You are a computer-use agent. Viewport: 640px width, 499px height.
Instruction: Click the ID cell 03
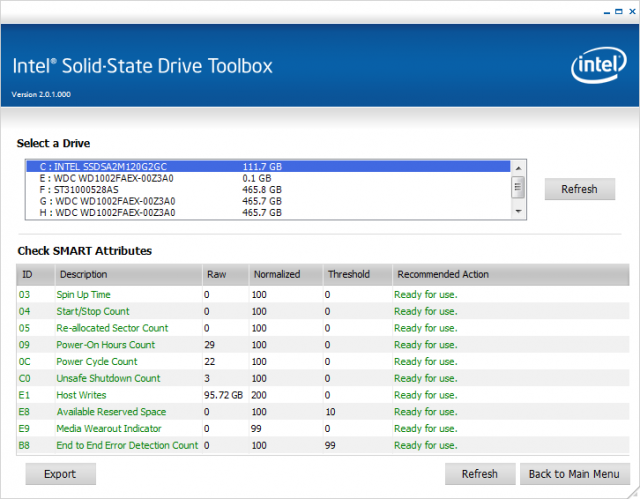pyautogui.click(x=24, y=295)
